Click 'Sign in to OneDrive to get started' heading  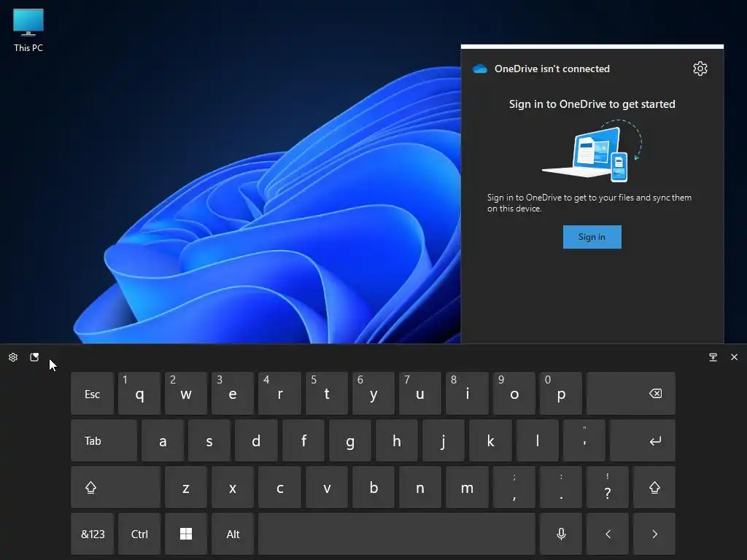pyautogui.click(x=592, y=104)
